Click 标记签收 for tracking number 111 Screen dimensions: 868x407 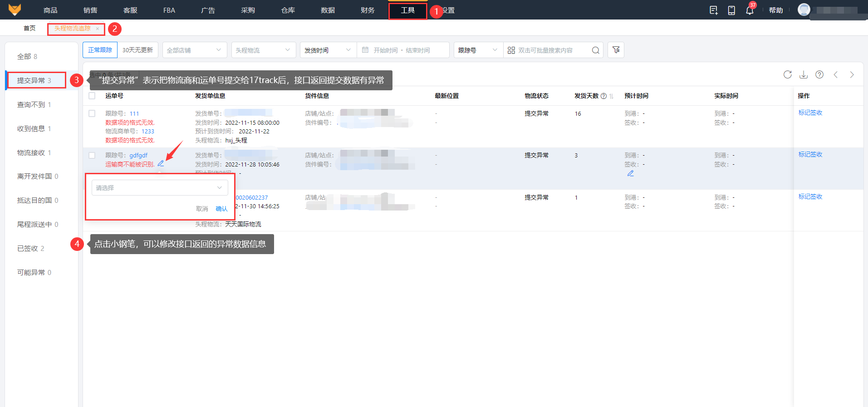coord(810,113)
